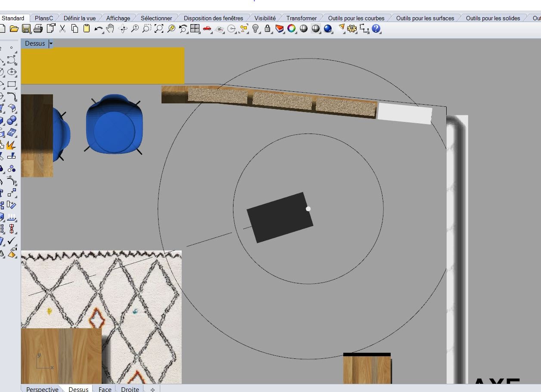Expand the Dessus viewport dropdown arrow

51,44
